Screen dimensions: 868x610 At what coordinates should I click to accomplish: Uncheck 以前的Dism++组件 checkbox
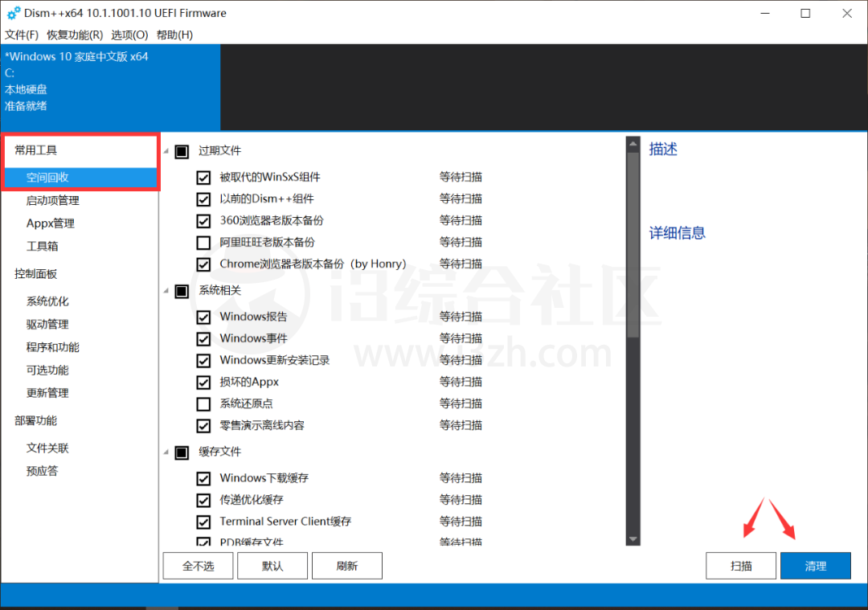203,199
